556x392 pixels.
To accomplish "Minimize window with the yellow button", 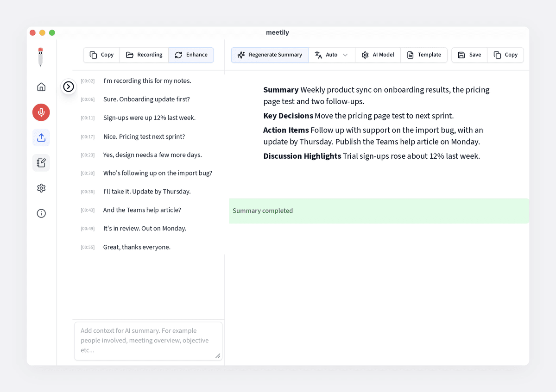I will point(42,32).
